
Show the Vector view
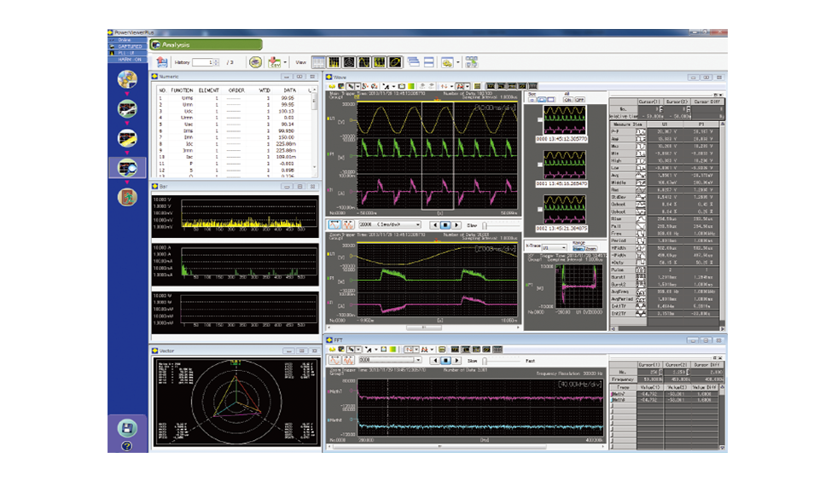tap(349, 62)
